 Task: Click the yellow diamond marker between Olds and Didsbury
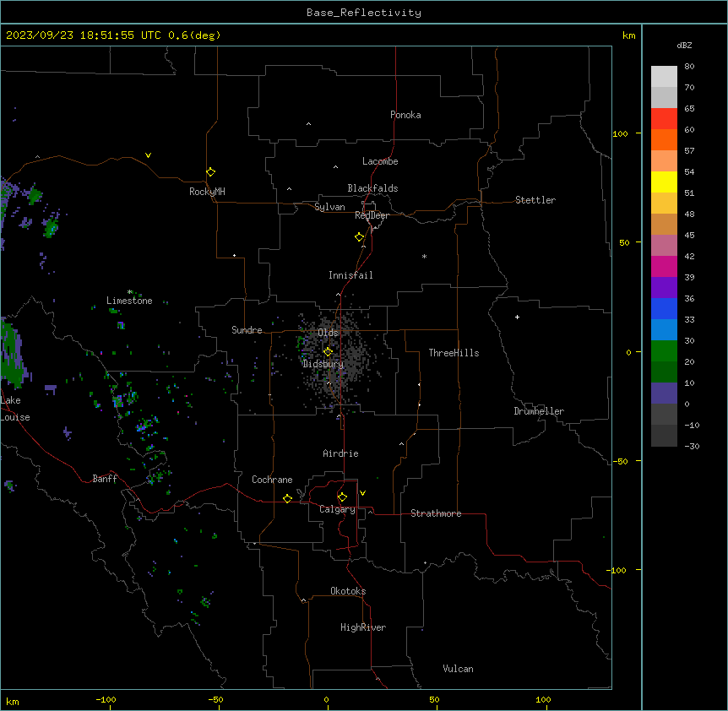click(328, 351)
